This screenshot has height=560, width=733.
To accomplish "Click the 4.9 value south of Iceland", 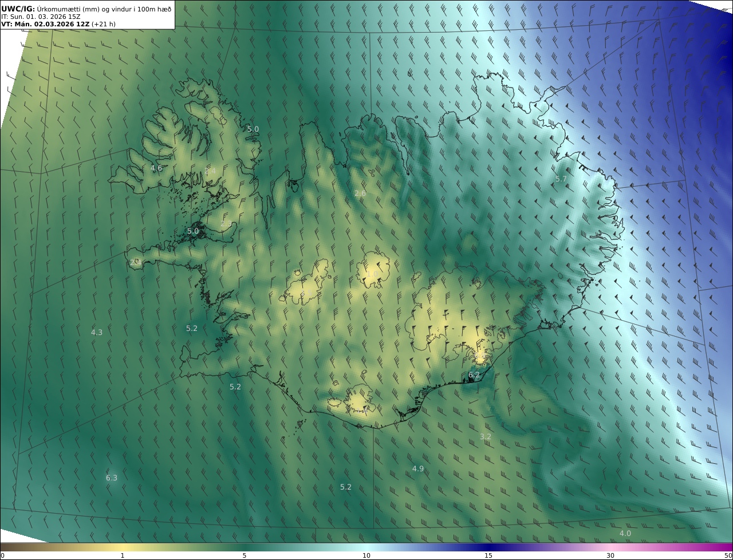I will click(418, 469).
